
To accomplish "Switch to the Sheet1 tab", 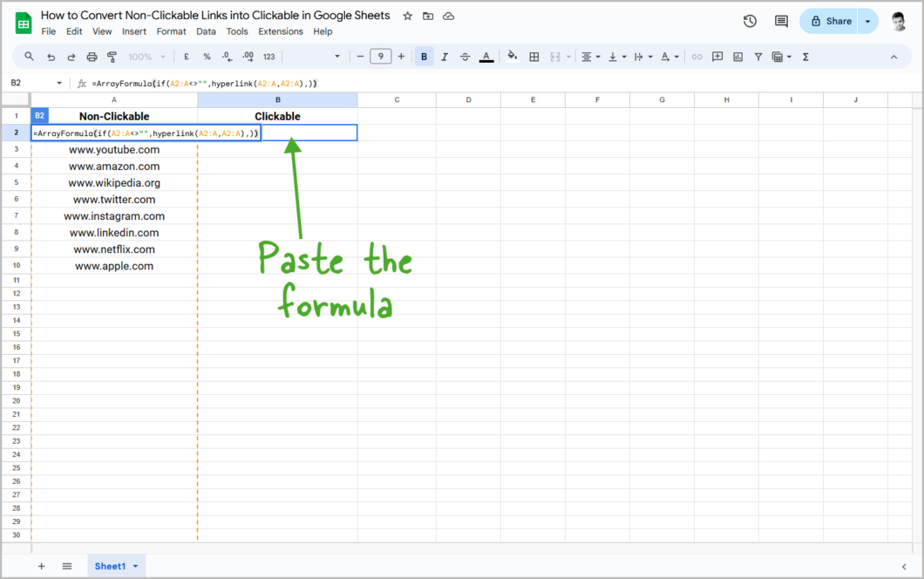I will [110, 566].
